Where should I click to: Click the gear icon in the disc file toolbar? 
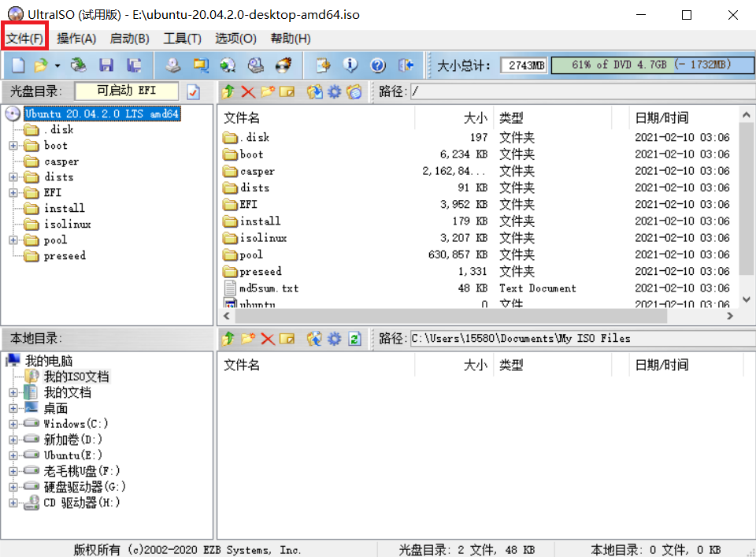[334, 91]
